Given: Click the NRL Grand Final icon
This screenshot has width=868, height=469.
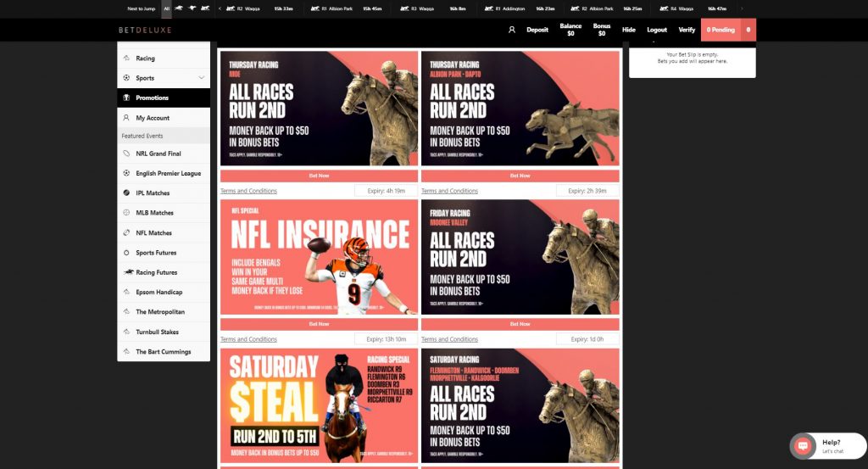Looking at the screenshot, I should click(x=126, y=154).
